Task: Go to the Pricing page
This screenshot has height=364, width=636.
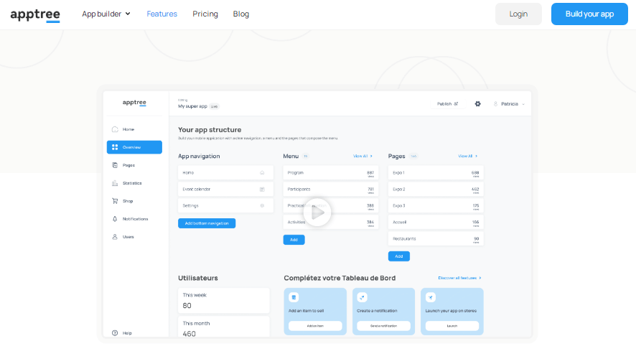Action: pyautogui.click(x=205, y=14)
